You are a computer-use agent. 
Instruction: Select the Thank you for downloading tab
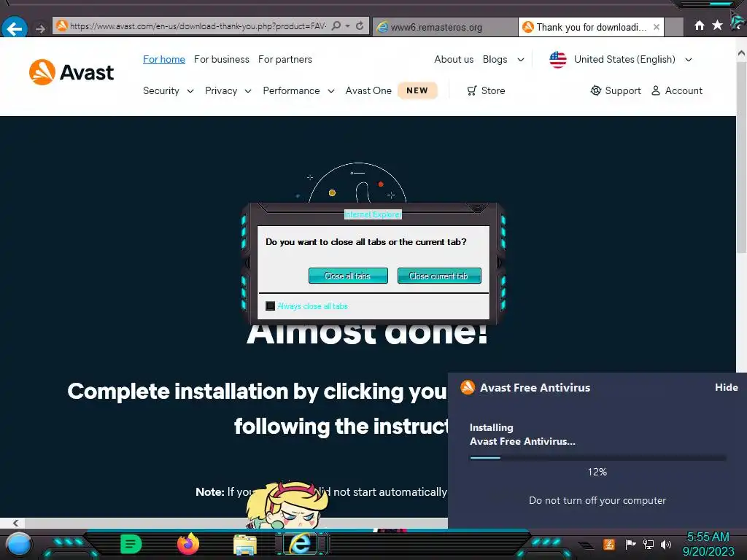pyautogui.click(x=591, y=27)
